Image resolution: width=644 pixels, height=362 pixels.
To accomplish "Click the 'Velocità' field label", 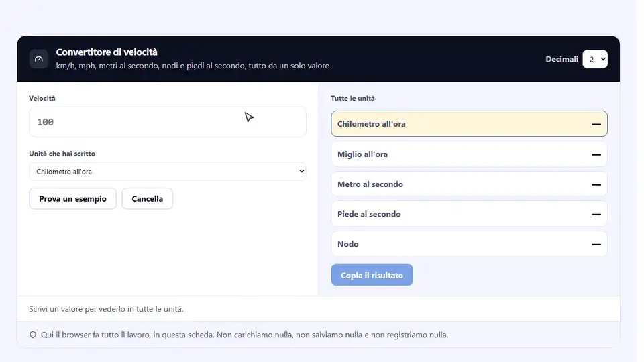I will point(42,98).
